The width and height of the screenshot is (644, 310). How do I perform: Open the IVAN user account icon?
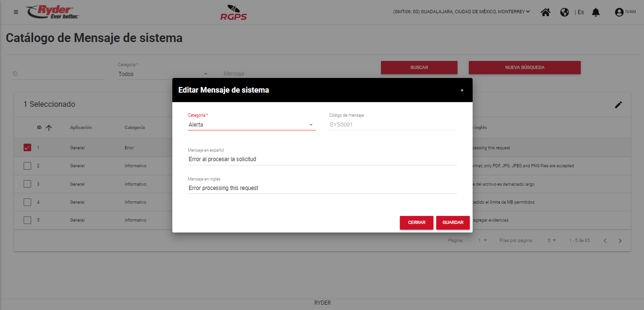[619, 12]
